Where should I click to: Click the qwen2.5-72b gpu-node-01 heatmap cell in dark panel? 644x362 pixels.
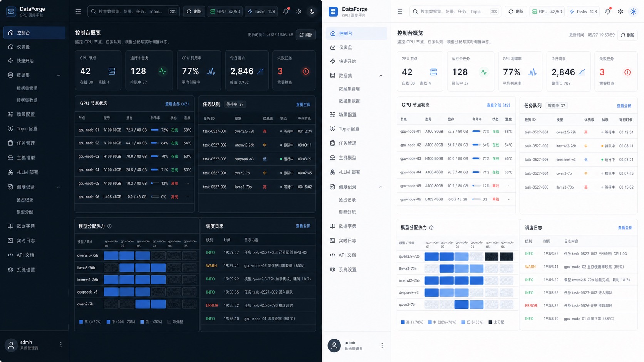pyautogui.click(x=111, y=255)
